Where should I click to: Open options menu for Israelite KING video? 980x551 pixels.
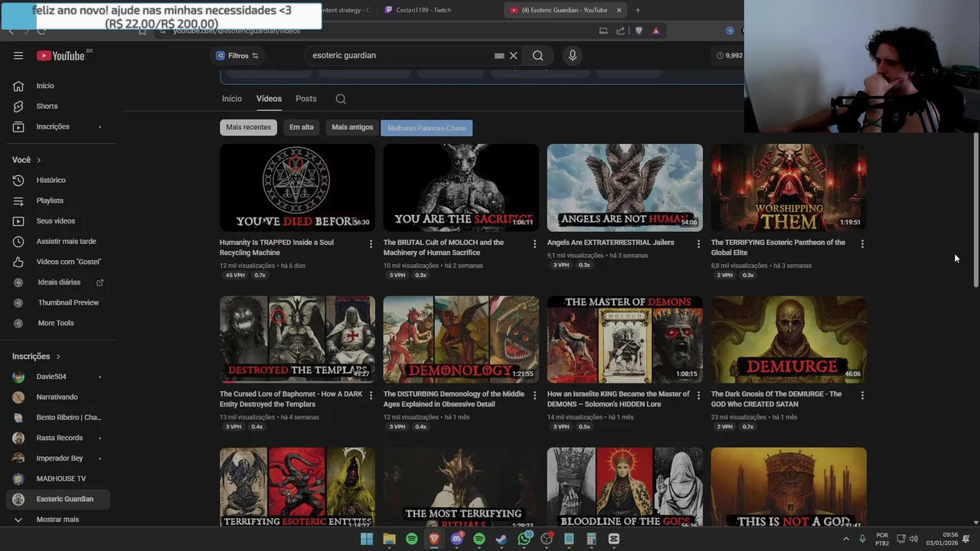(697, 395)
